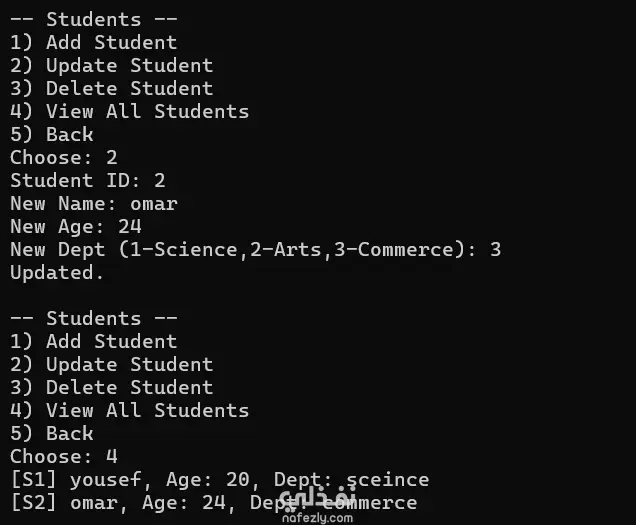Click the first "-- Students --" header line

[x=75, y=19]
